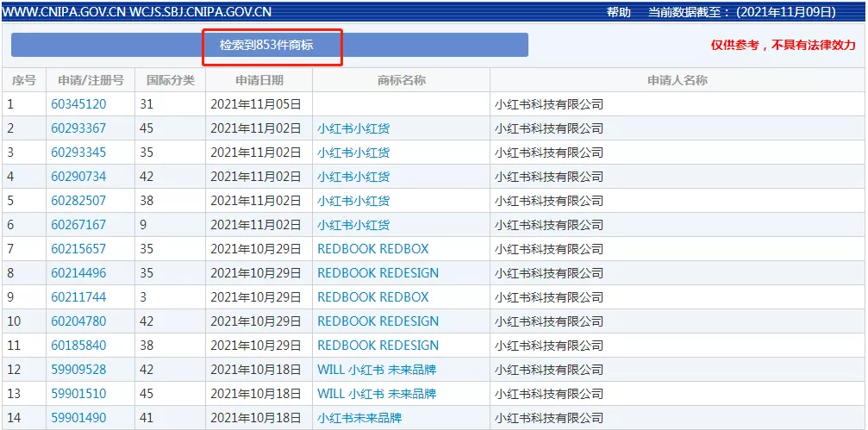View details for application 60290734
868x430 pixels.
[78, 177]
